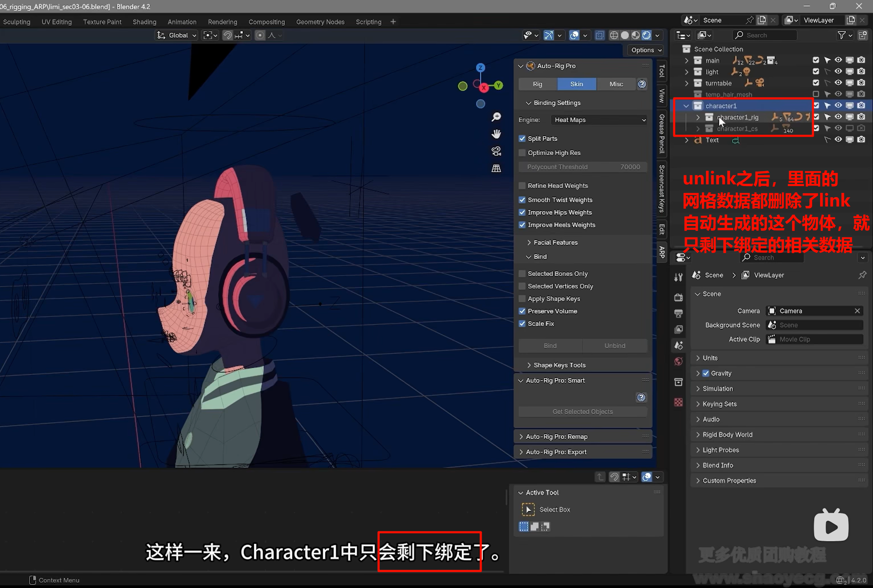873x588 pixels.
Task: Click the Background Scene field
Action: click(814, 325)
